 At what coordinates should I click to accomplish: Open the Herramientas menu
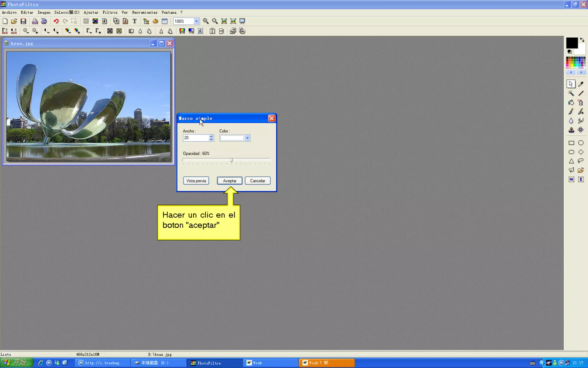click(145, 12)
